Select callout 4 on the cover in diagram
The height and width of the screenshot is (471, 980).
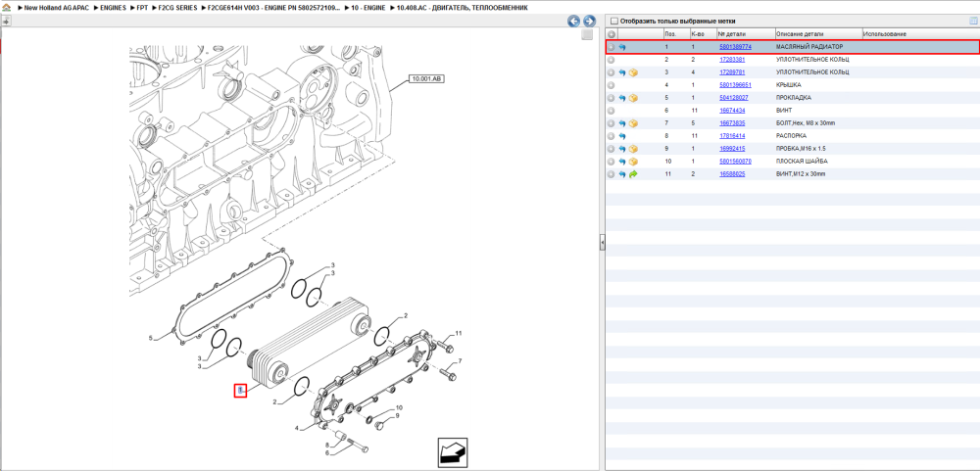297,428
